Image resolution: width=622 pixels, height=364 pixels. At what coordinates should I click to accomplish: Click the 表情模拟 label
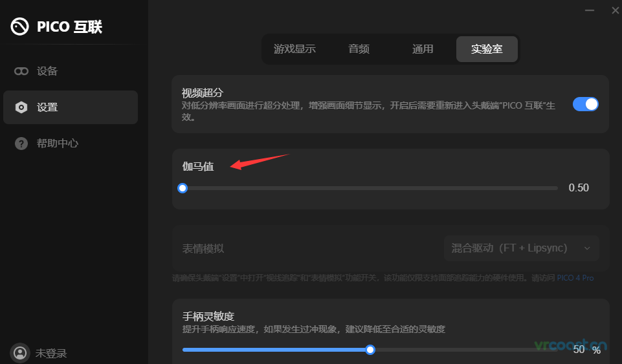[203, 249]
